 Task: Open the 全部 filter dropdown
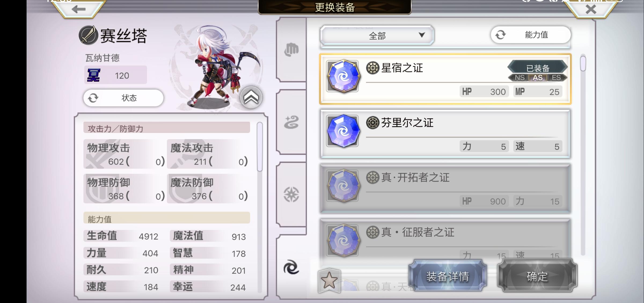(x=377, y=35)
